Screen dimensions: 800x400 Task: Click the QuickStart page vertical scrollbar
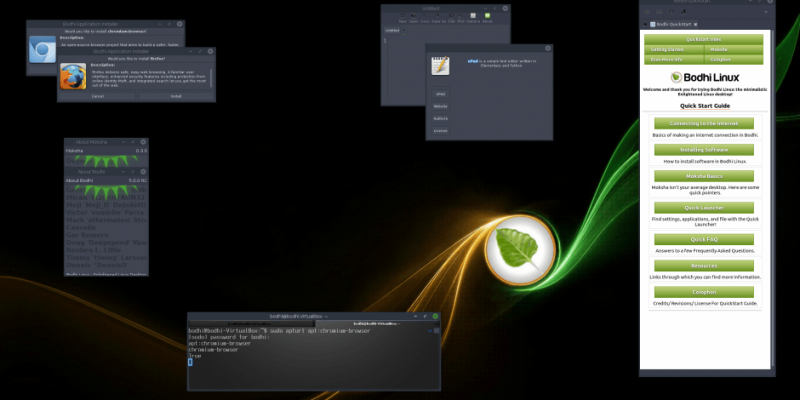click(x=772, y=199)
